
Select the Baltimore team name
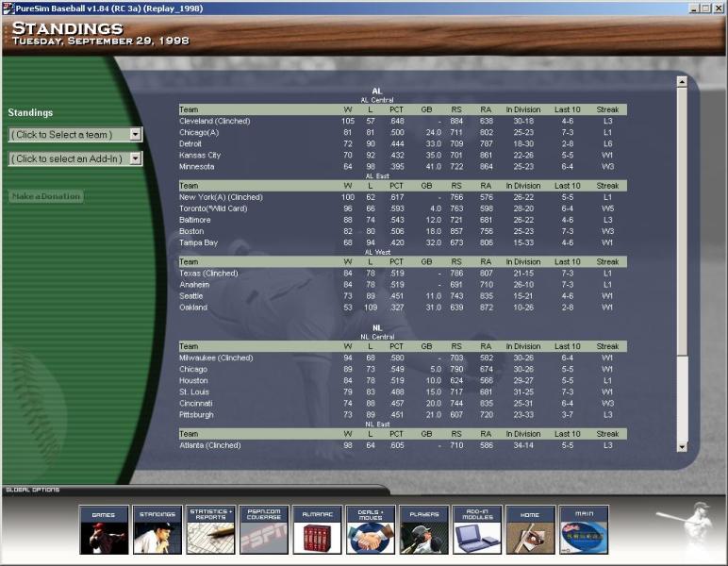click(195, 220)
